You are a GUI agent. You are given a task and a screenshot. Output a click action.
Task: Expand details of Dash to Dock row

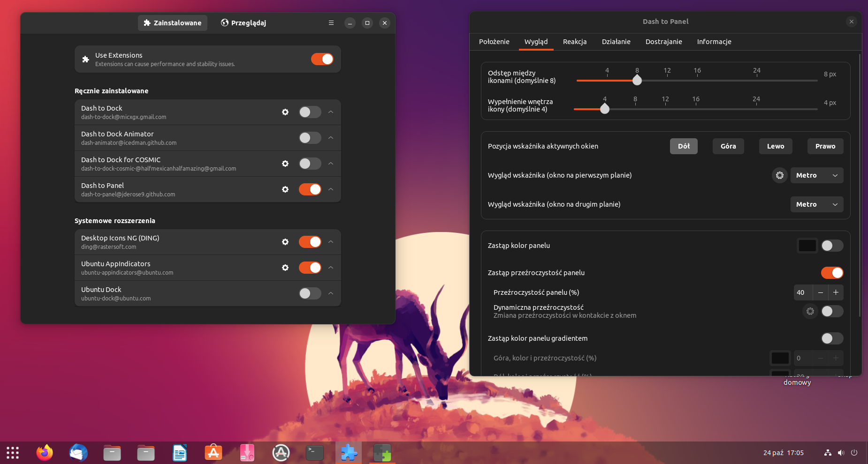pyautogui.click(x=331, y=112)
